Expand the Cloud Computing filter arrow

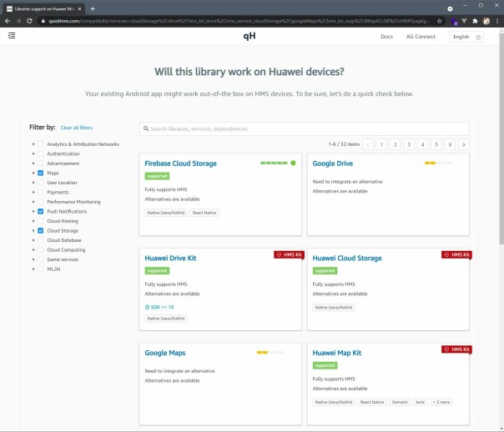click(x=33, y=250)
